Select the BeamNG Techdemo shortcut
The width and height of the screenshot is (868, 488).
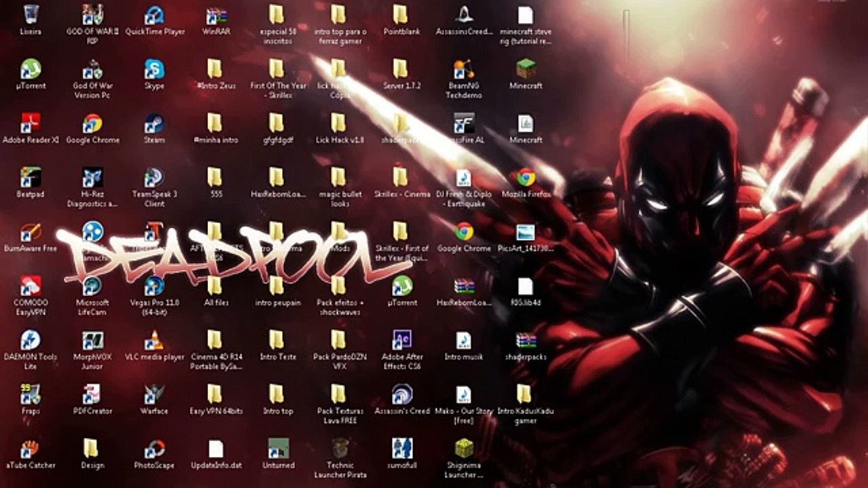tap(465, 69)
